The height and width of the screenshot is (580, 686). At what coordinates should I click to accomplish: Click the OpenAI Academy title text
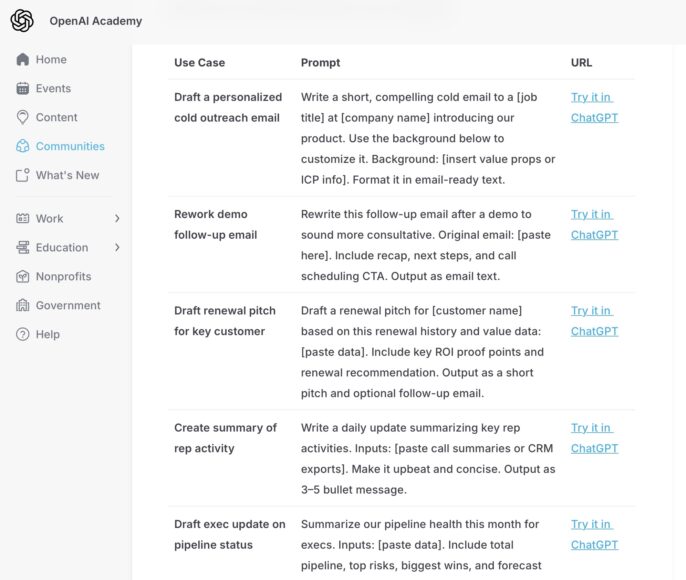96,21
